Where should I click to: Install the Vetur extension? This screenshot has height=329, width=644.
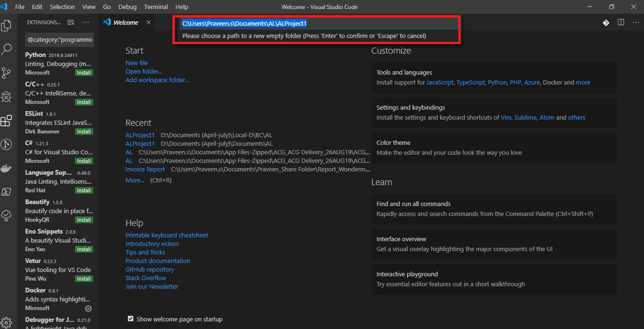[x=84, y=279]
